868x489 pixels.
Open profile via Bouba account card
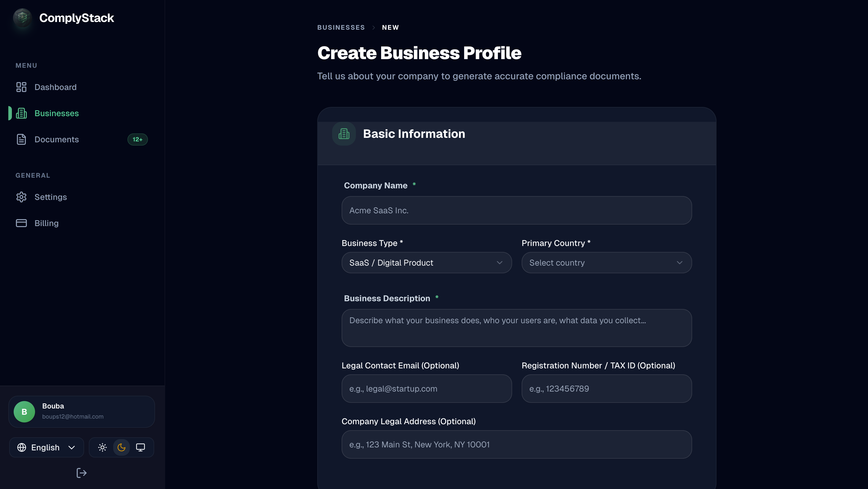click(x=81, y=411)
